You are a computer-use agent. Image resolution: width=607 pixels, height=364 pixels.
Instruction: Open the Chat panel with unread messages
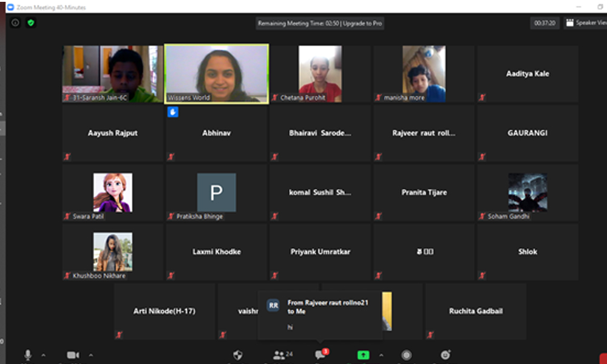point(320,355)
